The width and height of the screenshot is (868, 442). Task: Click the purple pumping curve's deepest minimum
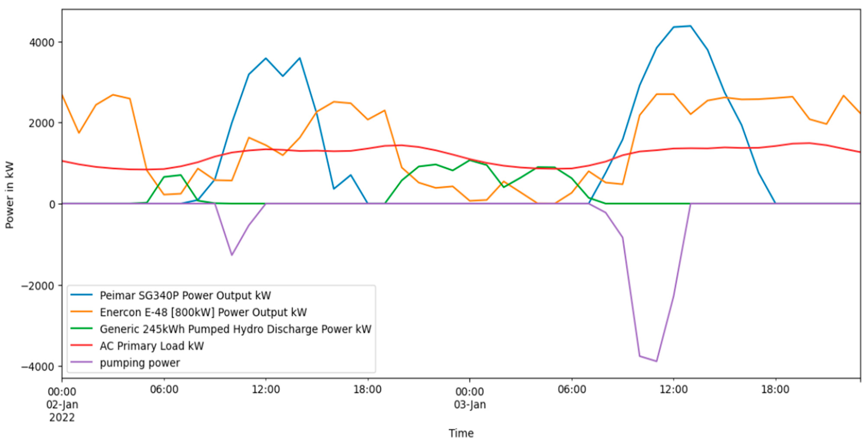[656, 361]
